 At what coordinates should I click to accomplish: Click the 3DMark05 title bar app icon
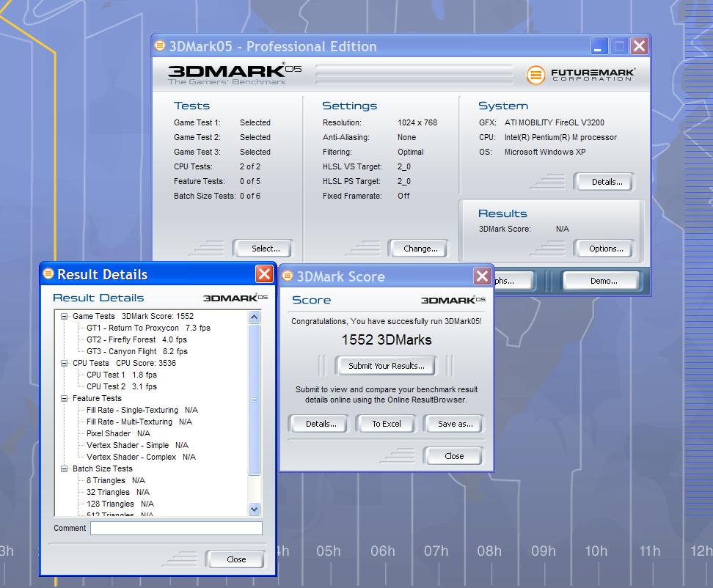(x=160, y=46)
